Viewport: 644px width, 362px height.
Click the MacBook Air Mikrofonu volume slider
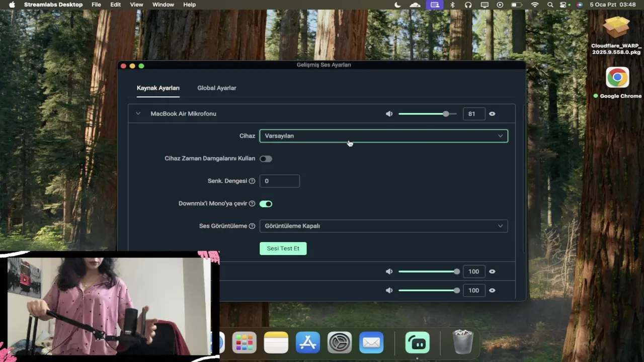pyautogui.click(x=428, y=114)
